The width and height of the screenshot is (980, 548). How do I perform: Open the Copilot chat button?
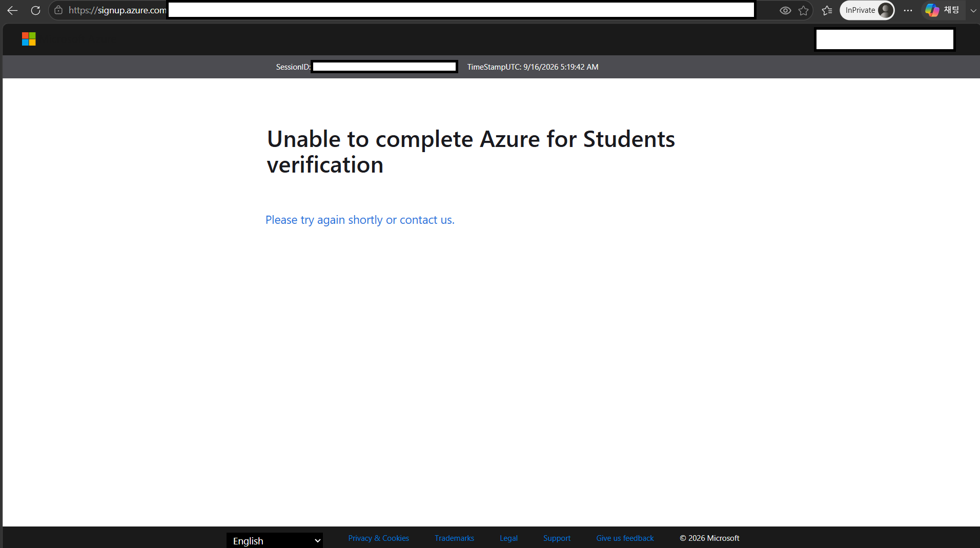pos(943,10)
